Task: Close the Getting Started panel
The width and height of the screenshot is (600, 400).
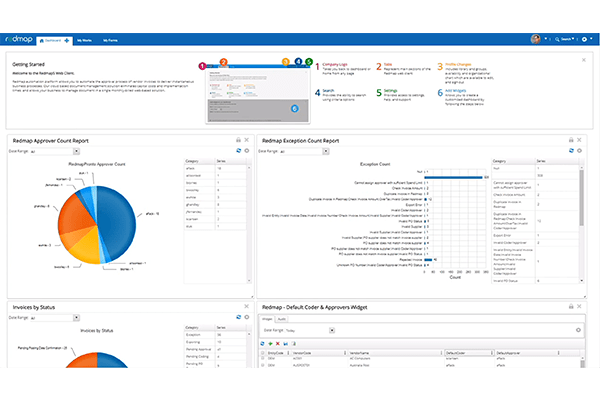Action: (584, 60)
